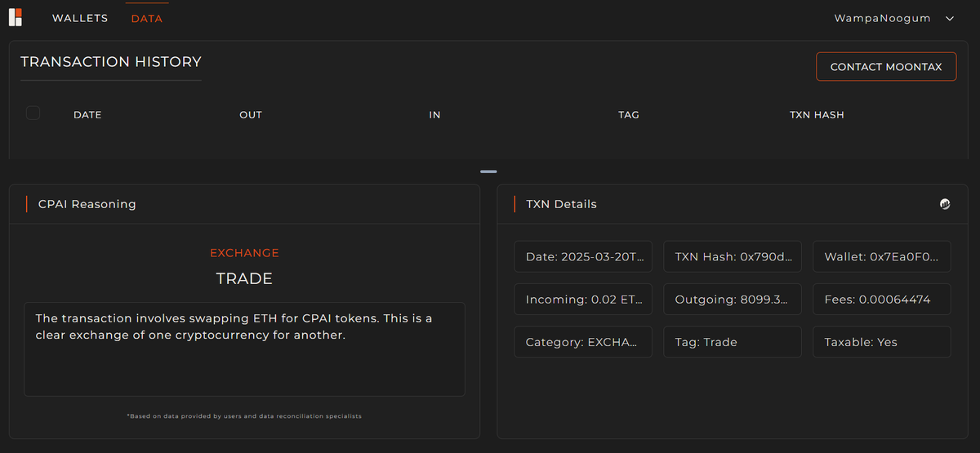
Task: Click the CPAI Reasoning panel title
Action: [87, 204]
